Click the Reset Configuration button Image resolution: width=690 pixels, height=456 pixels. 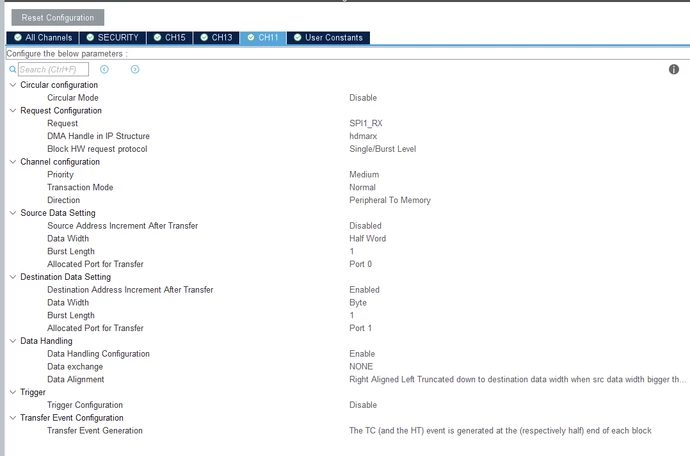click(58, 18)
